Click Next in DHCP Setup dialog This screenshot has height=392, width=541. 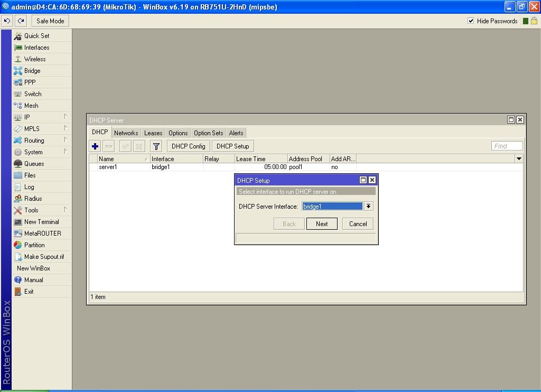(322, 224)
